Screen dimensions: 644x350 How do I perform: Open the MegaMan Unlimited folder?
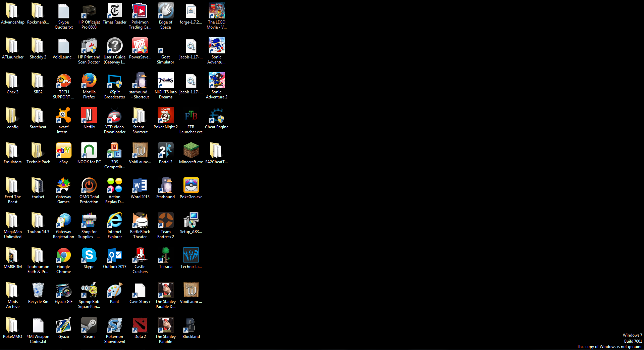pyautogui.click(x=13, y=221)
